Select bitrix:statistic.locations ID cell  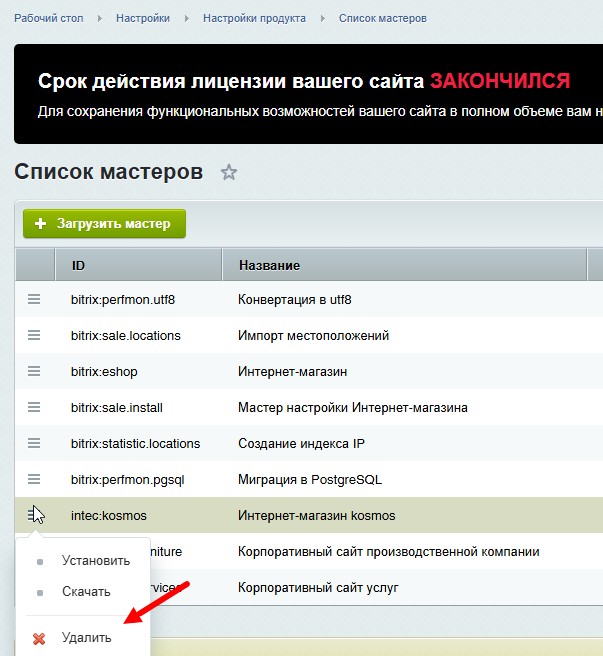136,443
